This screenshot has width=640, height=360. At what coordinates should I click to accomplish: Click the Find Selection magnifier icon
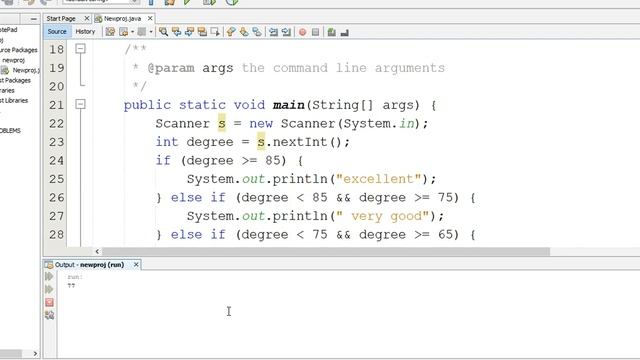pos(163,32)
